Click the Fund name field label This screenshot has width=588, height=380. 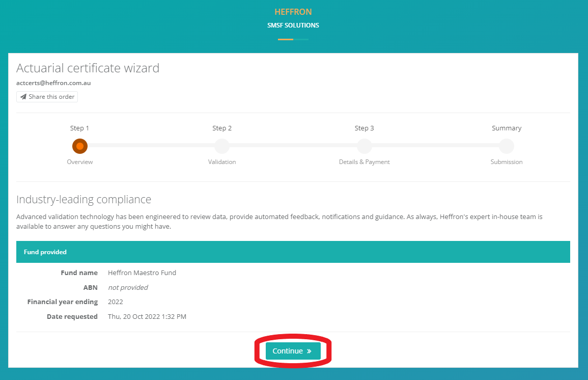(x=79, y=273)
